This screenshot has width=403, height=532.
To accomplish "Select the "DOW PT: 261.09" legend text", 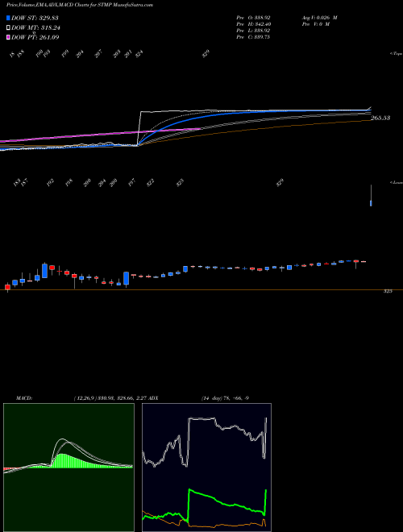I will click(35, 37).
